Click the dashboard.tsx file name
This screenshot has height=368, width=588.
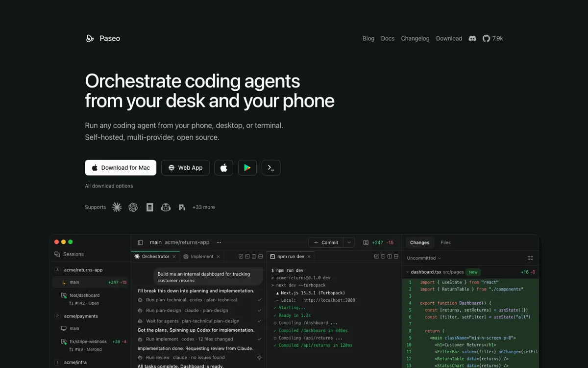(x=426, y=272)
